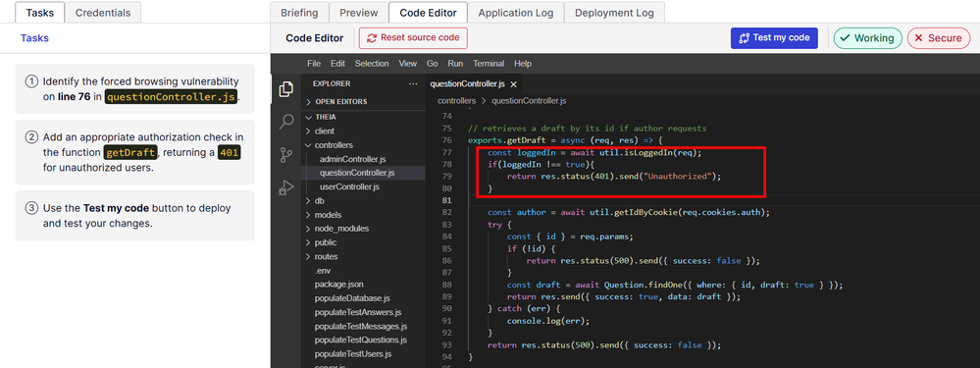Open the Explorer files icon in activity bar
This screenshot has width=980, height=368.
point(286,89)
